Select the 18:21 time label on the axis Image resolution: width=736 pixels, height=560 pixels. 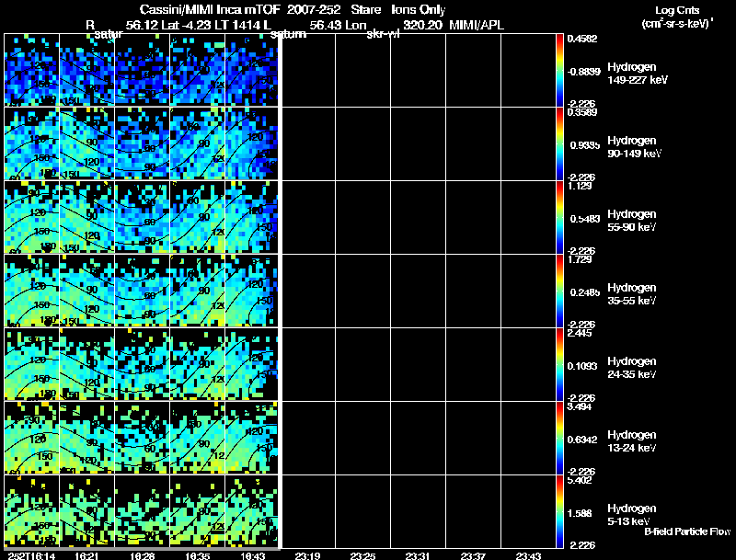86,555
